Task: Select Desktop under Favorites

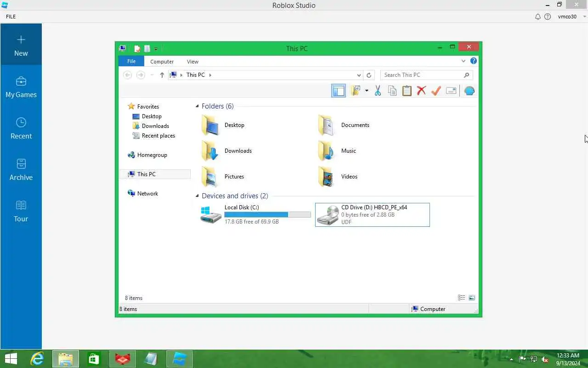Action: tap(152, 116)
